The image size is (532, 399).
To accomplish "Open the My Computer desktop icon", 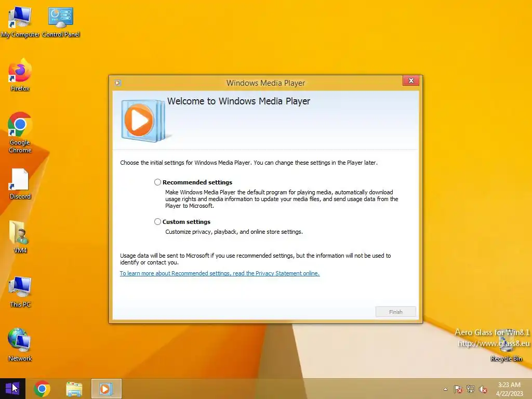I will 20,22.
